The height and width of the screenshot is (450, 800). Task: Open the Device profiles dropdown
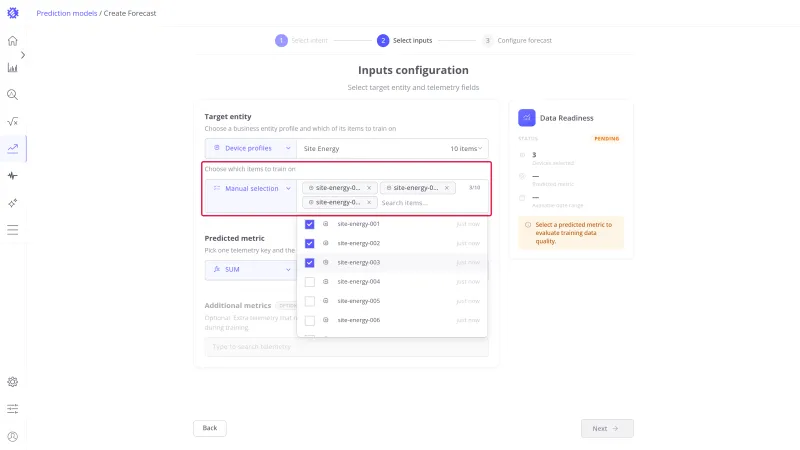[251, 148]
